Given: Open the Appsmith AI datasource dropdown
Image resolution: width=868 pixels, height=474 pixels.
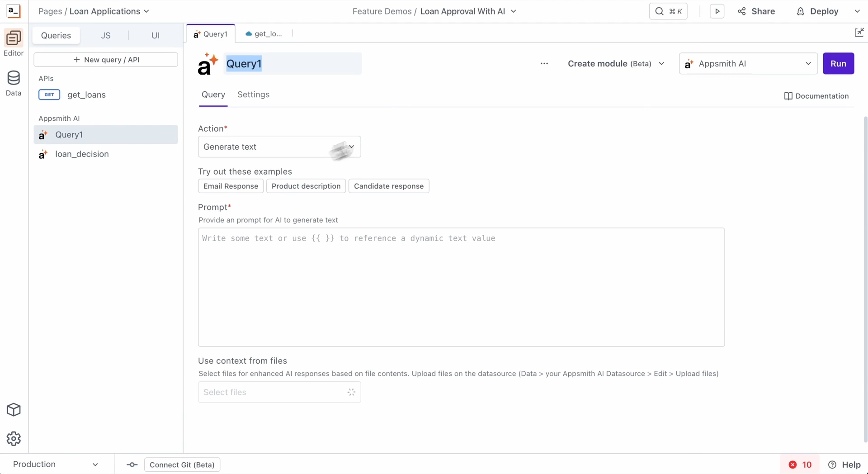Looking at the screenshot, I should [748, 64].
